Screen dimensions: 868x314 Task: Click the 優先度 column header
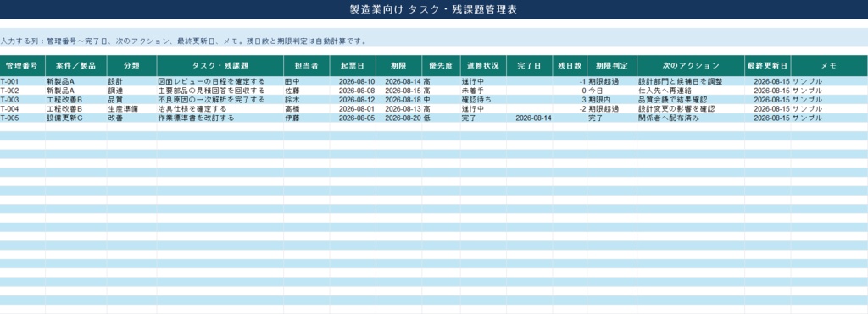pyautogui.click(x=441, y=65)
